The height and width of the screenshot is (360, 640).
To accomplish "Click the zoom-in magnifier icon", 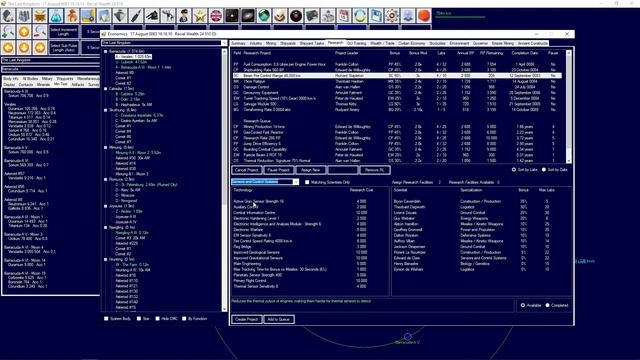I will [x=8, y=31].
